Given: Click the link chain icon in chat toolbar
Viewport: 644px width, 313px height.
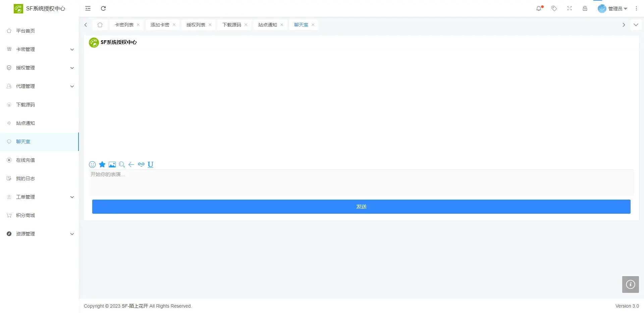Looking at the screenshot, I should coord(141,164).
